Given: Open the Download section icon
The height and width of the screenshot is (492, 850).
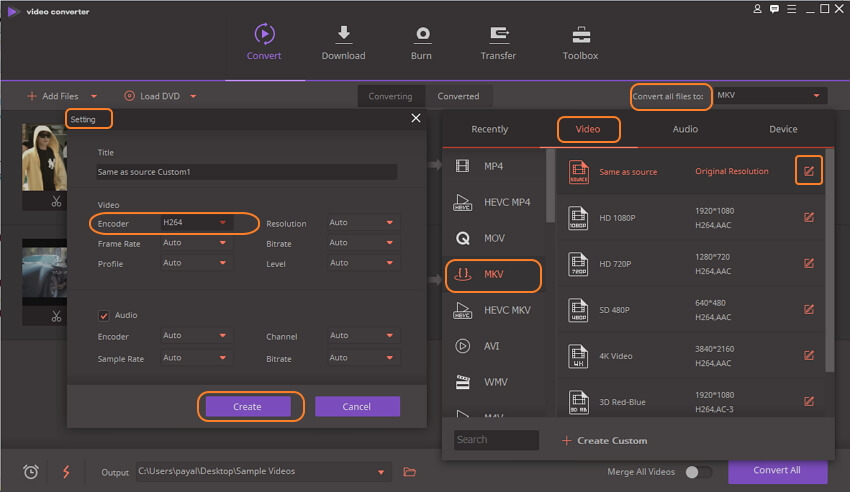Looking at the screenshot, I should click(x=343, y=35).
